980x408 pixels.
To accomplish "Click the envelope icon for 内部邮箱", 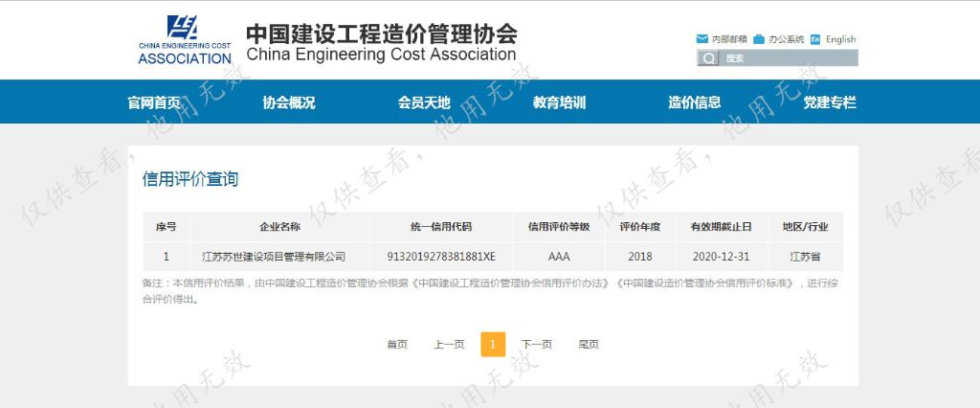I will tap(702, 39).
